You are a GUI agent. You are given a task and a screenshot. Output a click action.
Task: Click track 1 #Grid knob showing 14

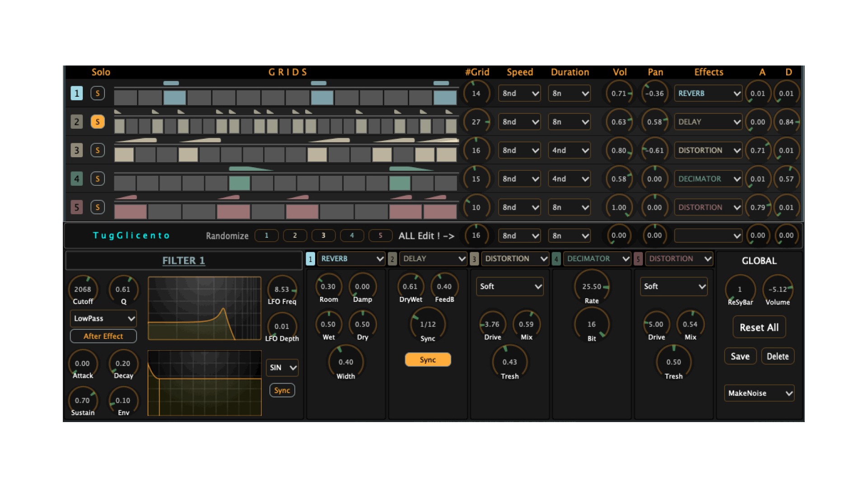pos(476,93)
